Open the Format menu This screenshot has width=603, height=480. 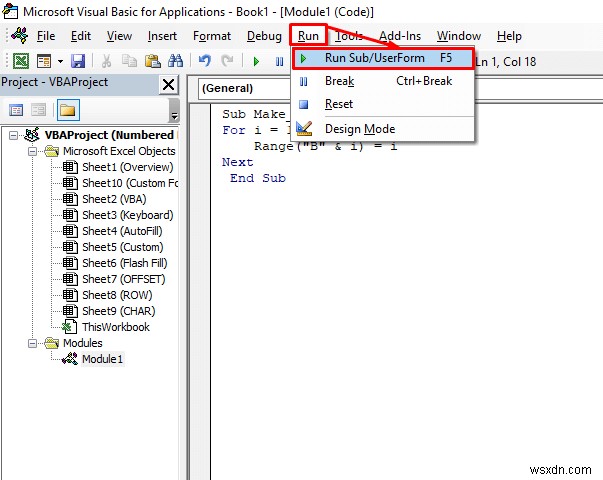[x=212, y=36]
